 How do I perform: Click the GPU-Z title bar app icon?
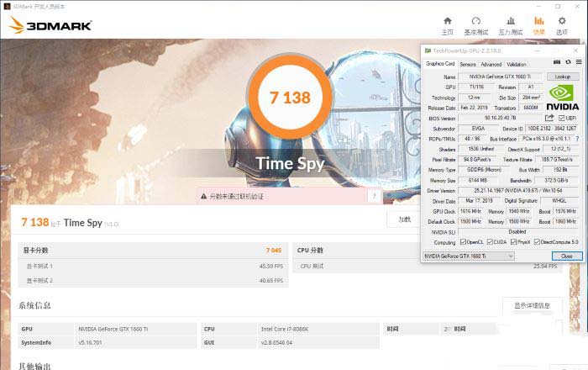point(428,50)
